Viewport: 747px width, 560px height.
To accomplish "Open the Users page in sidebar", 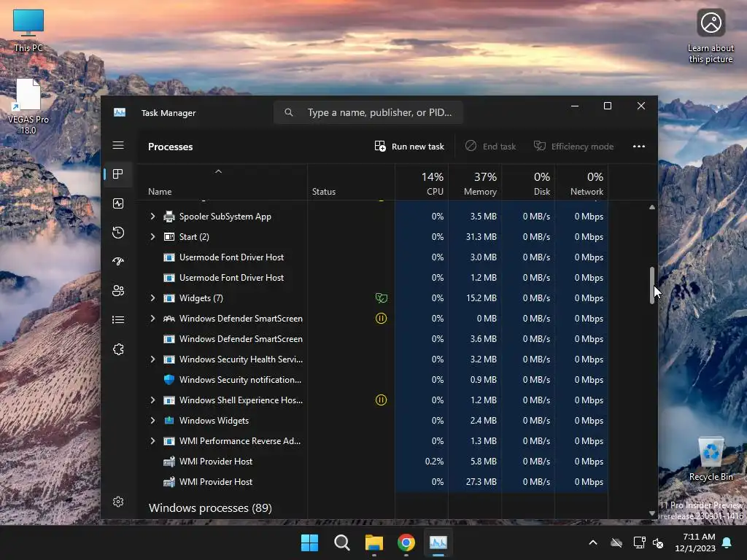I will pyautogui.click(x=118, y=290).
